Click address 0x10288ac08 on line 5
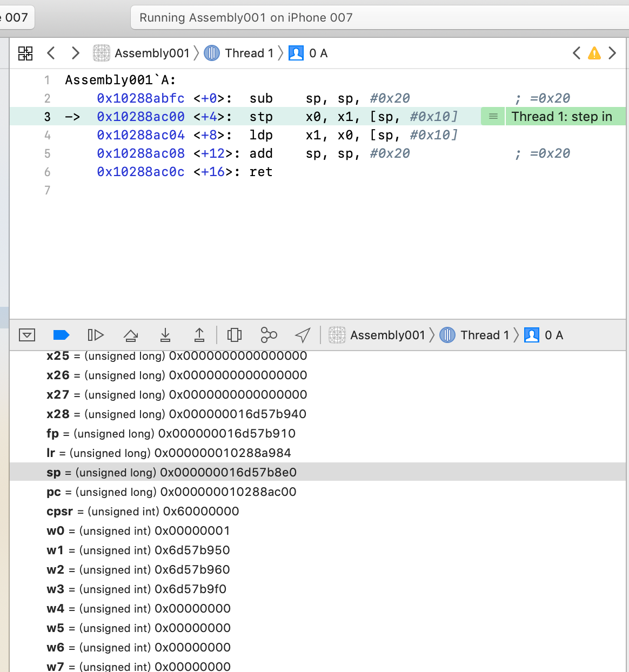 tap(140, 153)
